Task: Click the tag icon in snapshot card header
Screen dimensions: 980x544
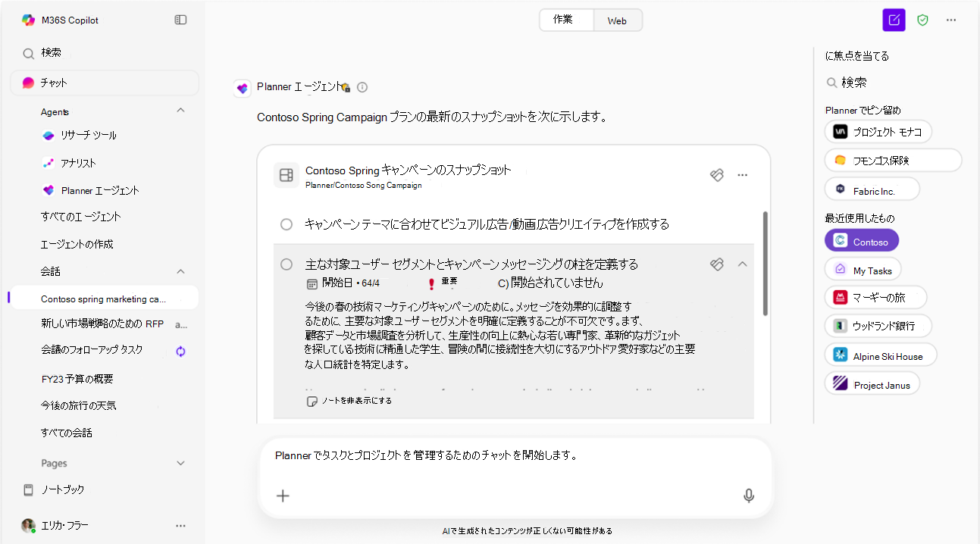Action: (x=716, y=175)
